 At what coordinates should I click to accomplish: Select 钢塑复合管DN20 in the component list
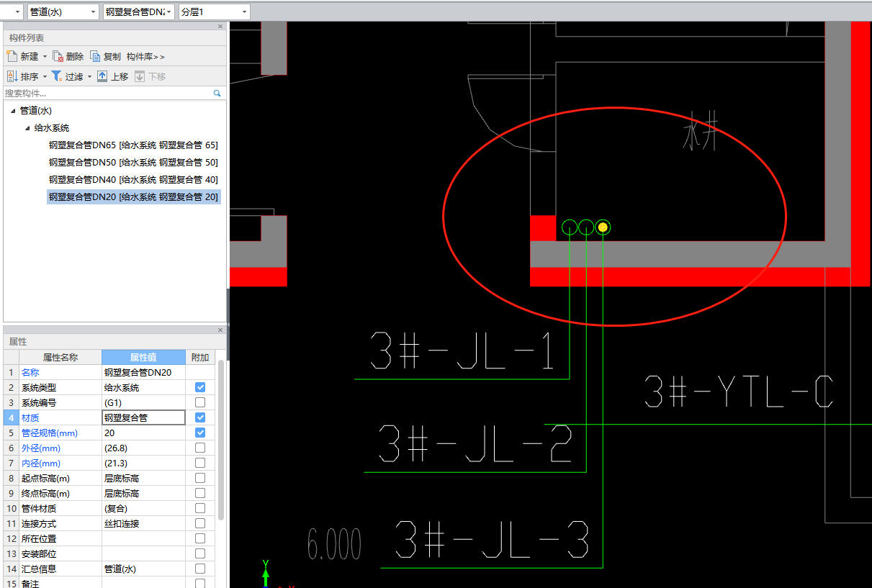(133, 197)
